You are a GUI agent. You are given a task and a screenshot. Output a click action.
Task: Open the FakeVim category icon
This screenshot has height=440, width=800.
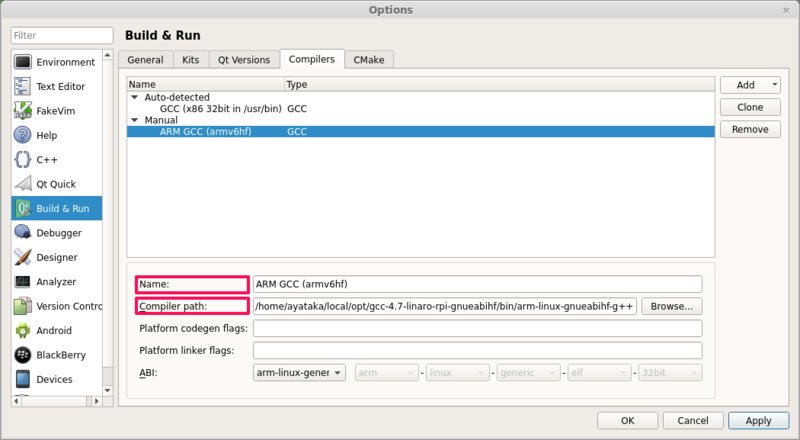point(22,111)
